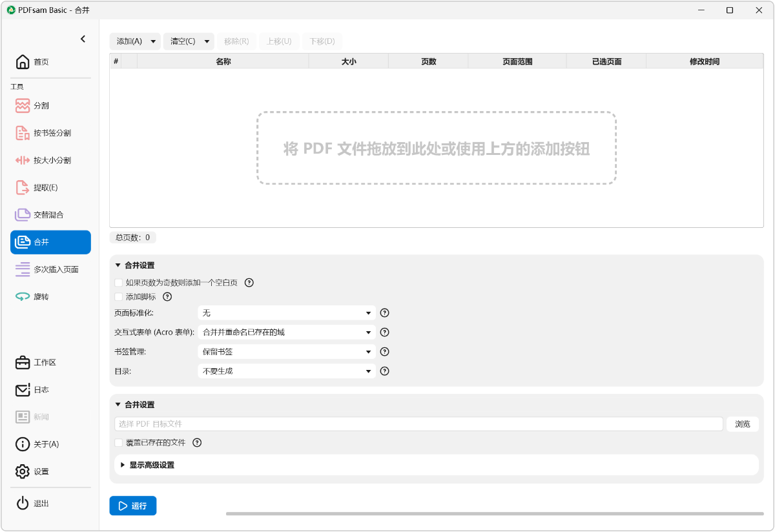Click 浏览 to choose destination
Viewport: 775px width, 532px height.
(x=743, y=424)
